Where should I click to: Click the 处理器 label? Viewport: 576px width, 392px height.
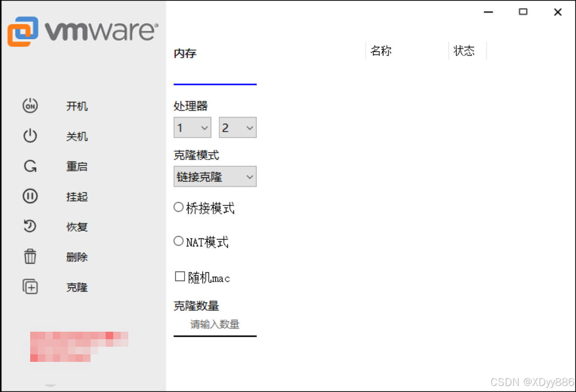click(x=191, y=106)
